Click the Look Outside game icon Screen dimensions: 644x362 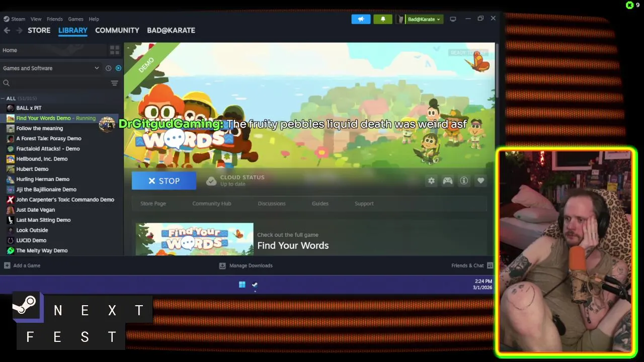10,230
